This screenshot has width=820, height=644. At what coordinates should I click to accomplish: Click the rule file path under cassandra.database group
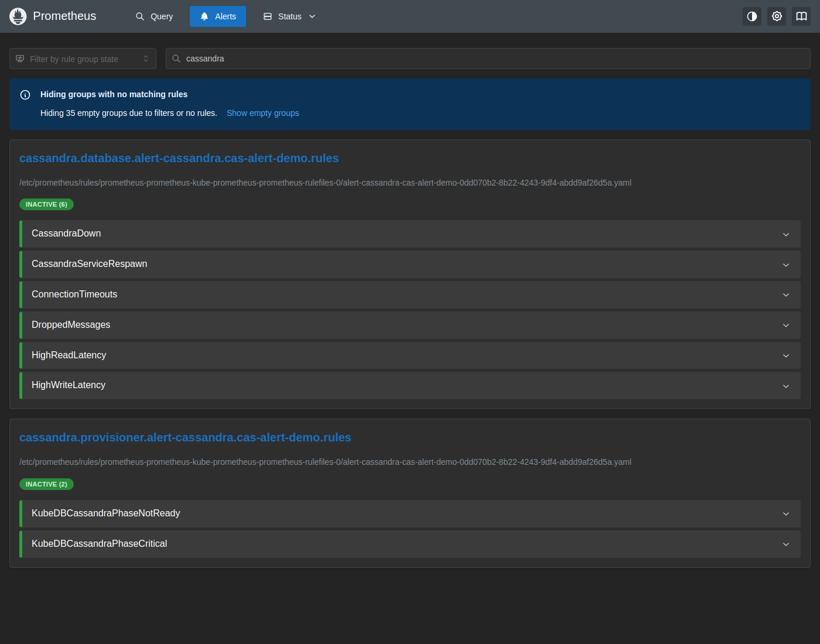click(325, 183)
